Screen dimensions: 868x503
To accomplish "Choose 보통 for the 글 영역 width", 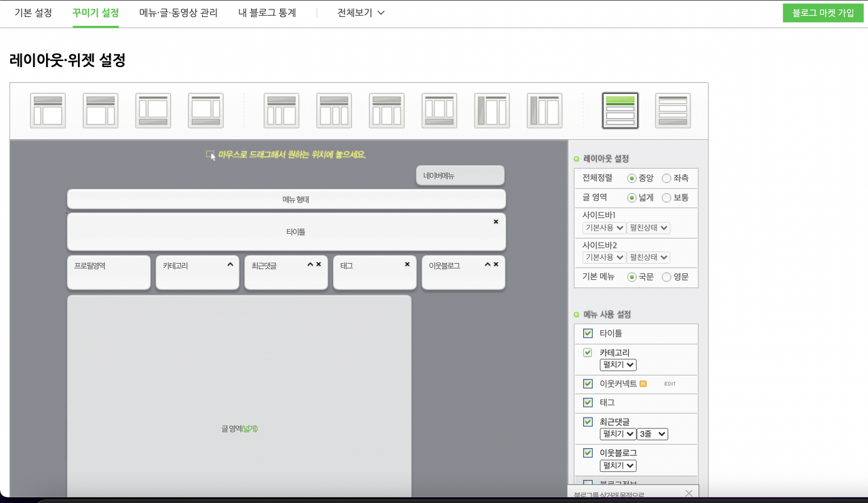I will 667,198.
